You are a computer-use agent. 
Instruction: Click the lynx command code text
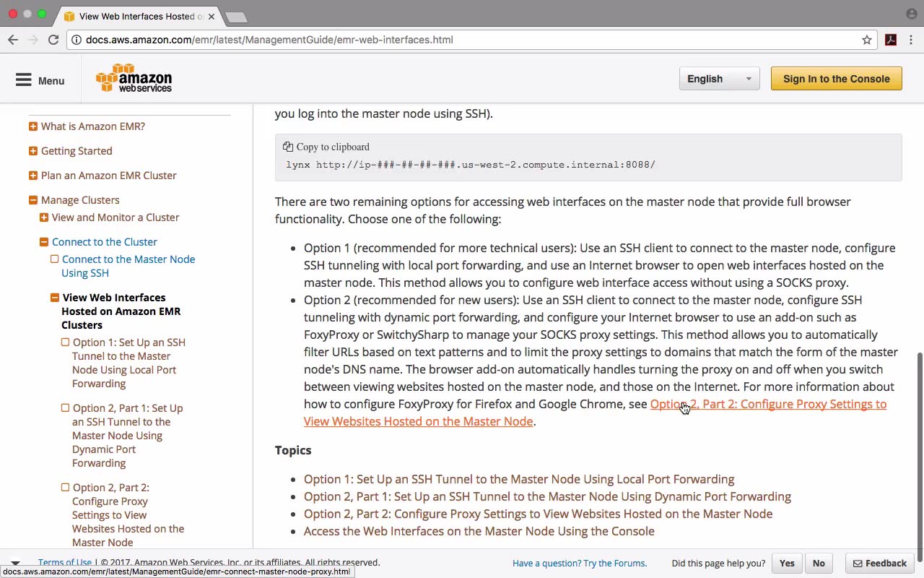pyautogui.click(x=471, y=165)
